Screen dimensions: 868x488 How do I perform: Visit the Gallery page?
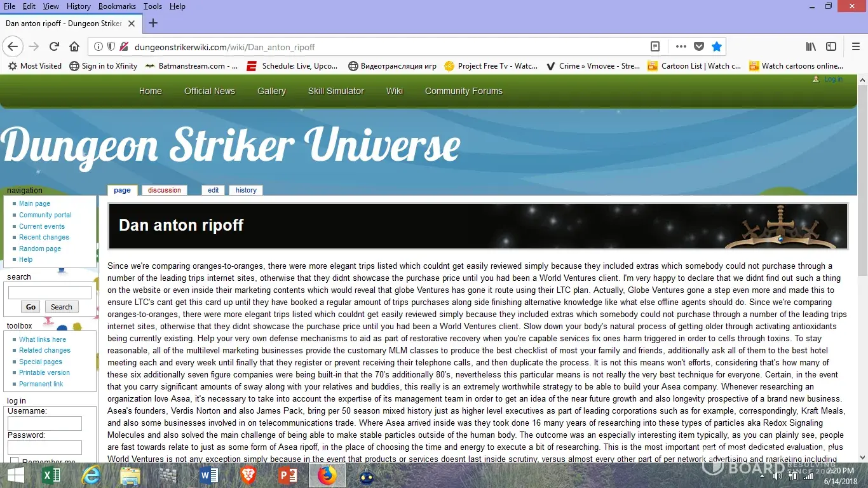coord(271,91)
